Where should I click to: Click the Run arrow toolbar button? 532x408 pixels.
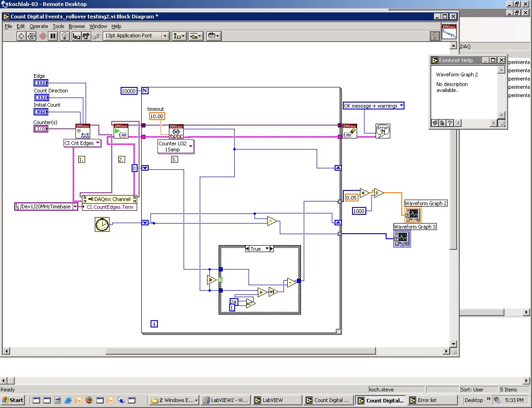point(21,36)
